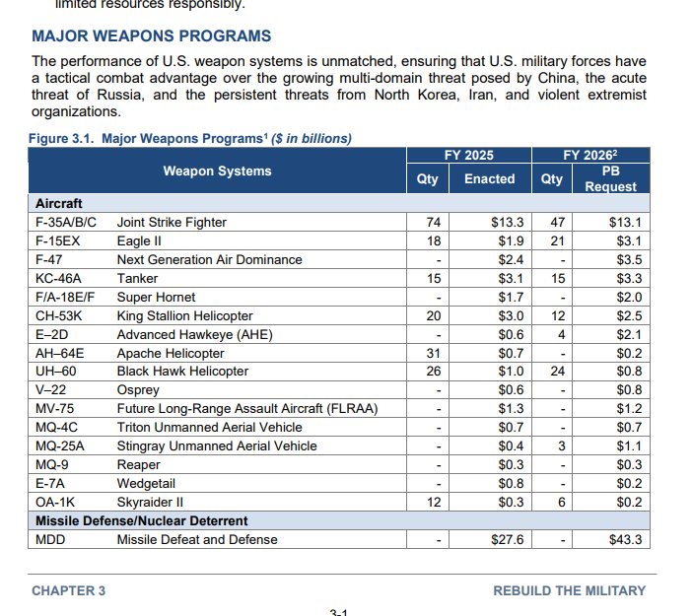Click the Apache FY 2025 quantity 31

tap(433, 354)
